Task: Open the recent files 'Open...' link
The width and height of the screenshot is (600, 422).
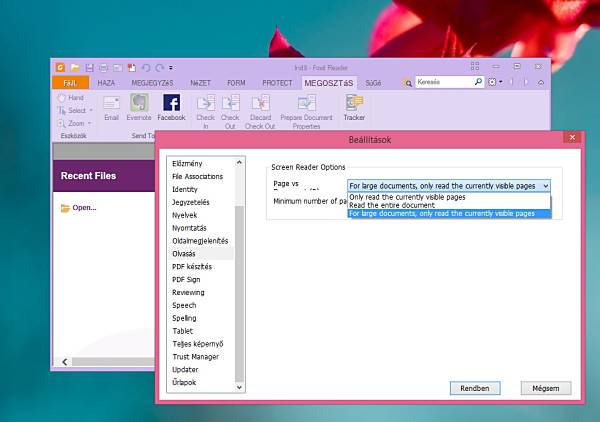Action: point(84,208)
